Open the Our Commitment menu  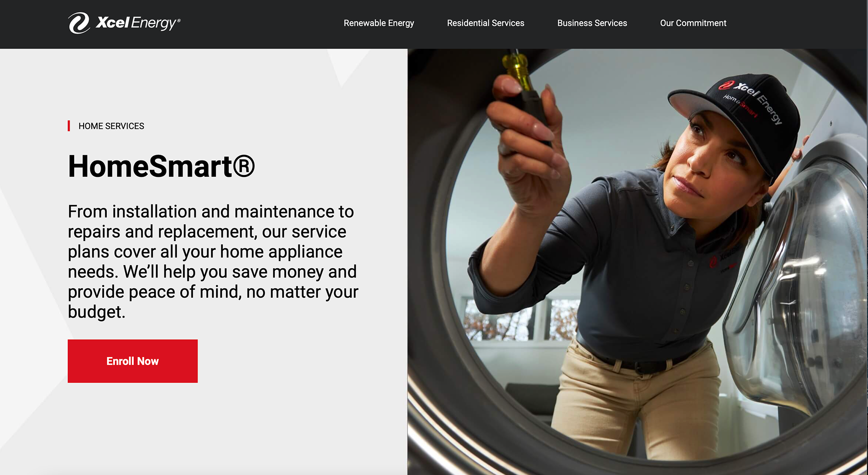(x=693, y=23)
